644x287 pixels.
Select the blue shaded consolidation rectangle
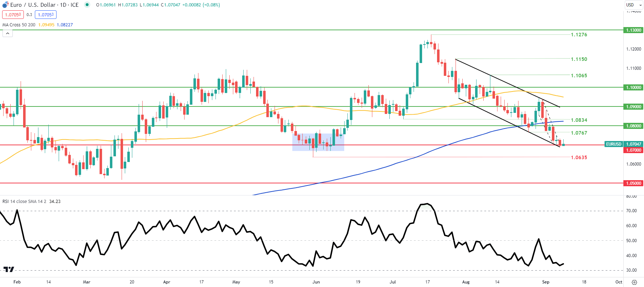(318, 142)
